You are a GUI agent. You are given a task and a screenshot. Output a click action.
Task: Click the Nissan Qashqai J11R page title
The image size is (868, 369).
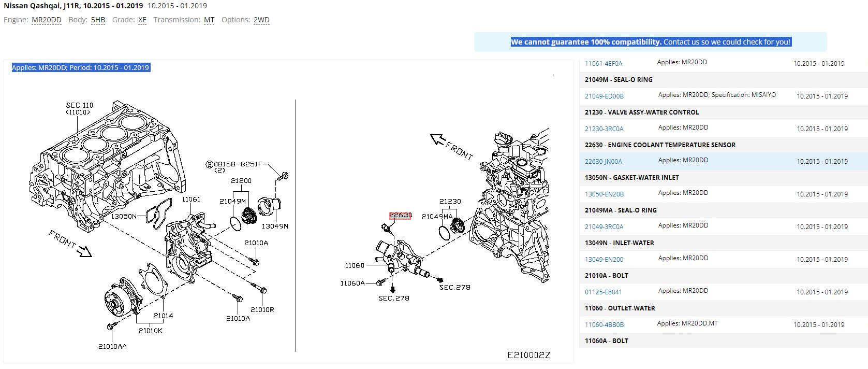(x=73, y=6)
